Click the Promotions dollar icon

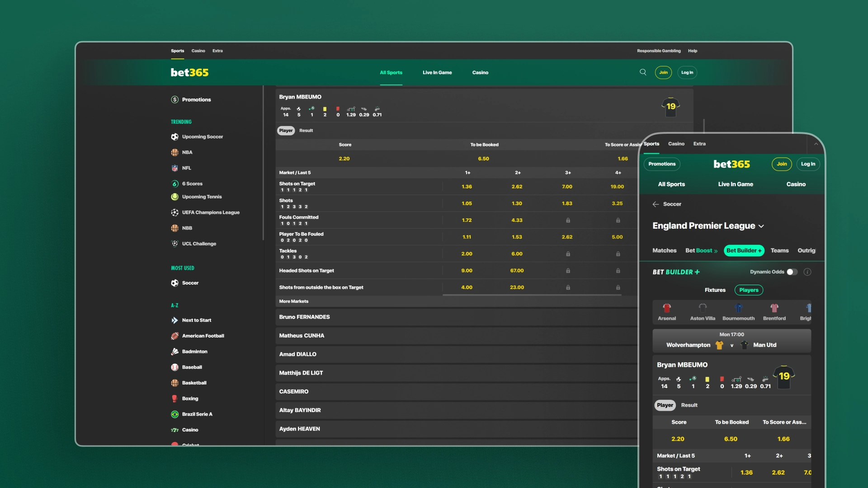175,99
